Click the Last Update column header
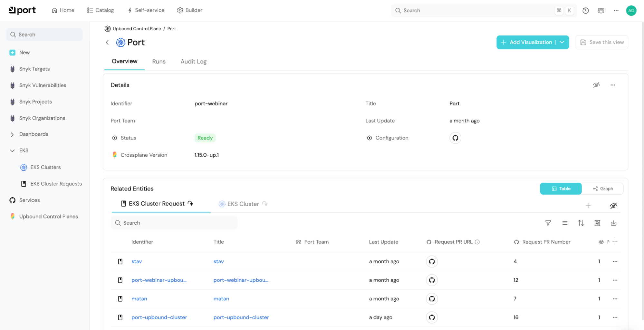644x330 pixels. 383,242
